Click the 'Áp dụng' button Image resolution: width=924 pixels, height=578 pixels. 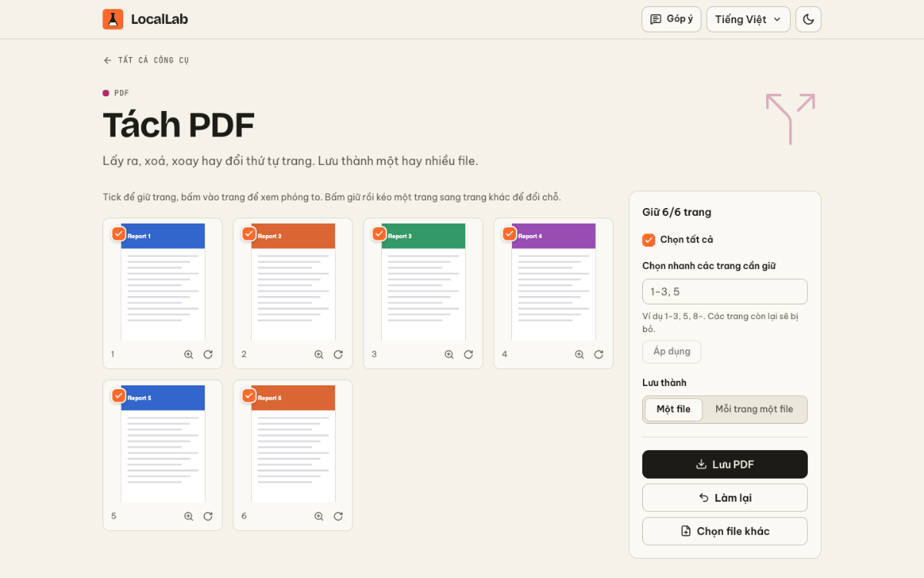(671, 351)
